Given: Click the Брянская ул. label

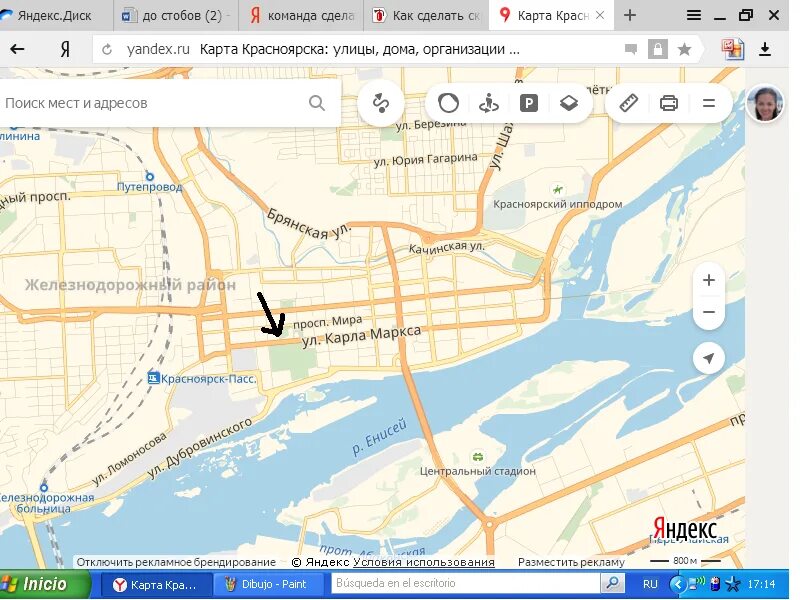Looking at the screenshot, I should coord(309,224).
